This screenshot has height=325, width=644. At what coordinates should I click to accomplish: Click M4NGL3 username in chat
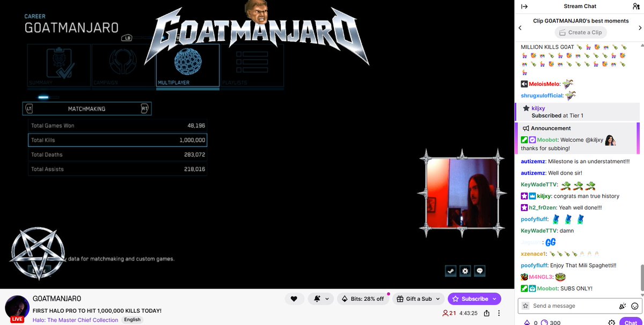(540, 277)
